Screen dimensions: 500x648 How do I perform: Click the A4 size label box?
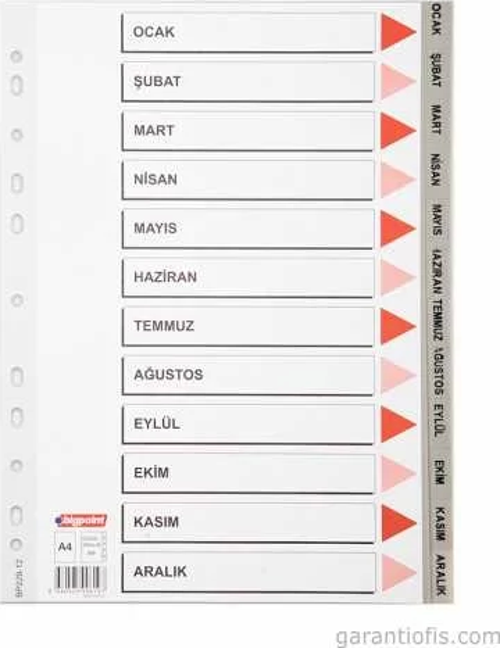[x=65, y=547]
